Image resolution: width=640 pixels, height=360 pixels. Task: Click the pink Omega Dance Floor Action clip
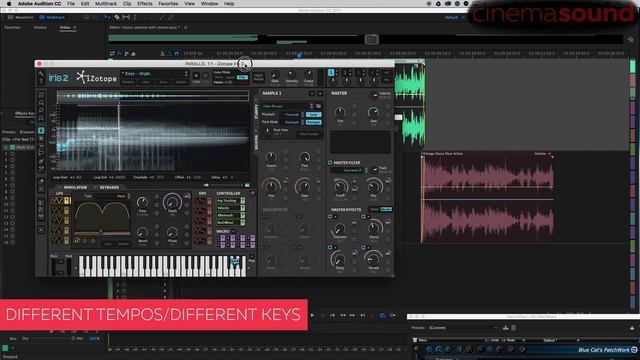tap(487, 198)
